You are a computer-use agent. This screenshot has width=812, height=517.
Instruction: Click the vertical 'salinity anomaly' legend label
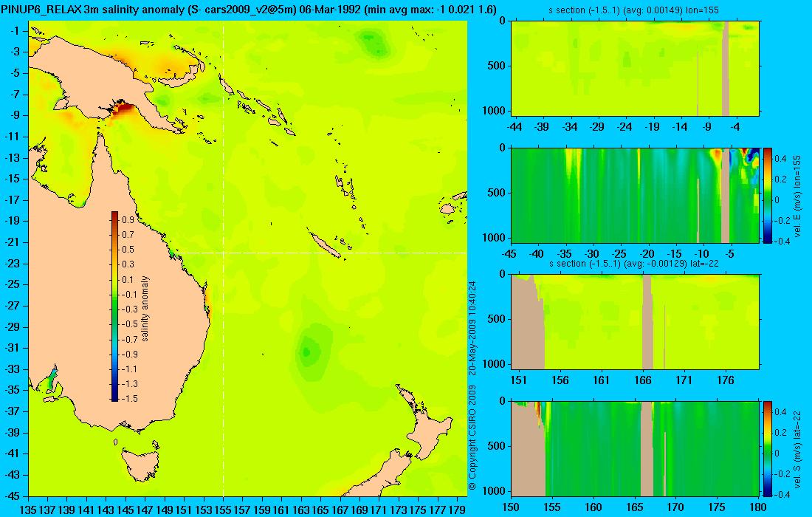pyautogui.click(x=145, y=308)
